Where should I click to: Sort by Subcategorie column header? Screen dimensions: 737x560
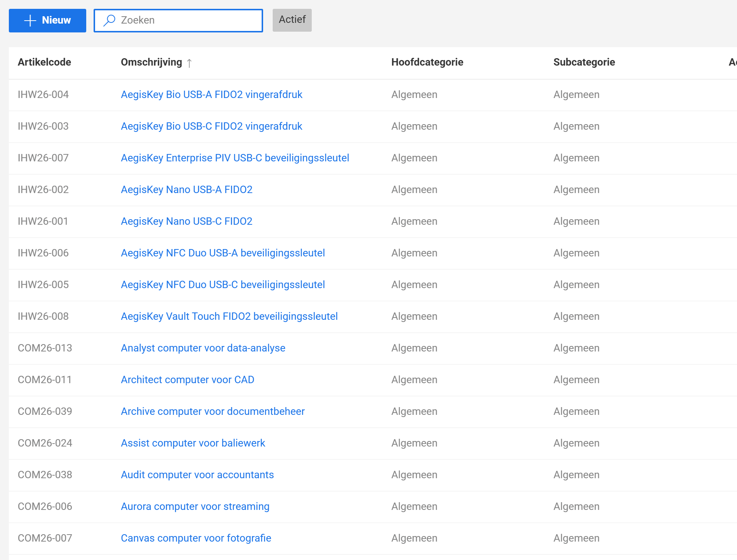tap(584, 62)
